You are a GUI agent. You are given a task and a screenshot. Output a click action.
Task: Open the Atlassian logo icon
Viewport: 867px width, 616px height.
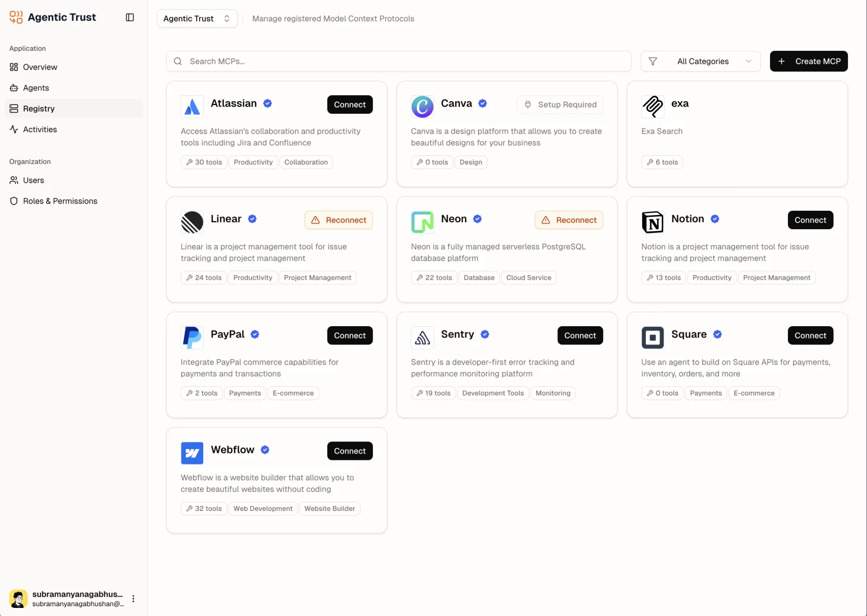coord(192,107)
